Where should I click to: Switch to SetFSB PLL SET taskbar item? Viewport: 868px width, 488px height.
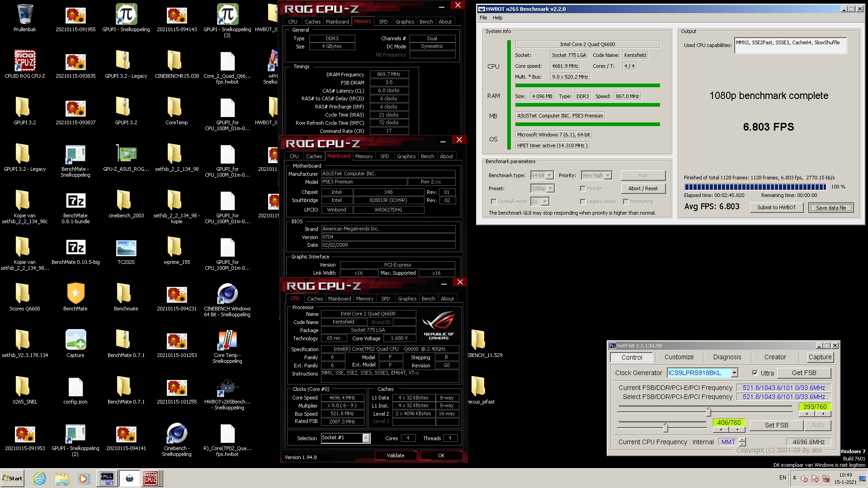point(107,479)
